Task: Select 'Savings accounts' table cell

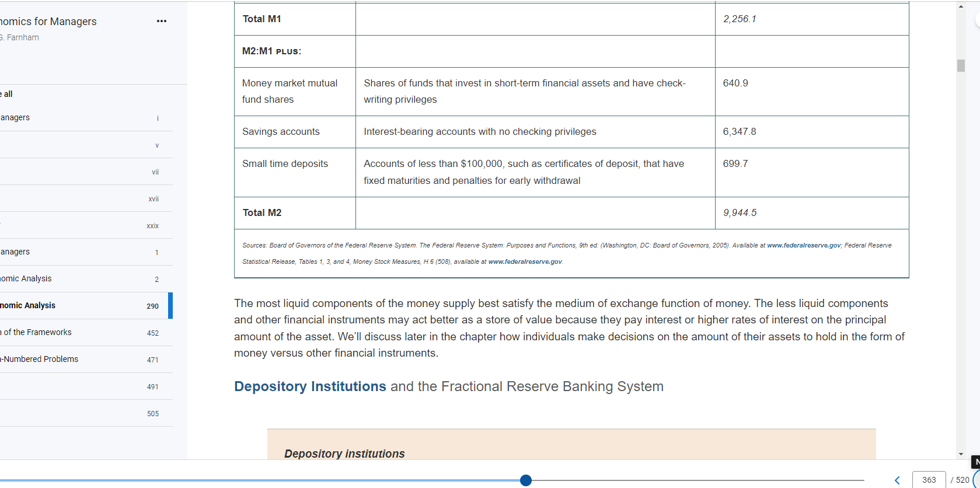Action: point(295,132)
